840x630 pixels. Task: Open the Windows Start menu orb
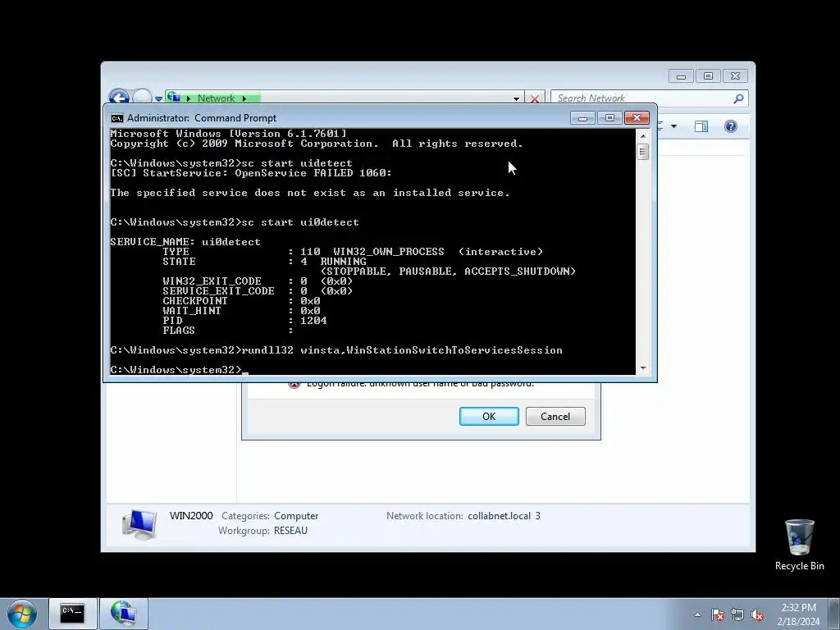tap(22, 614)
